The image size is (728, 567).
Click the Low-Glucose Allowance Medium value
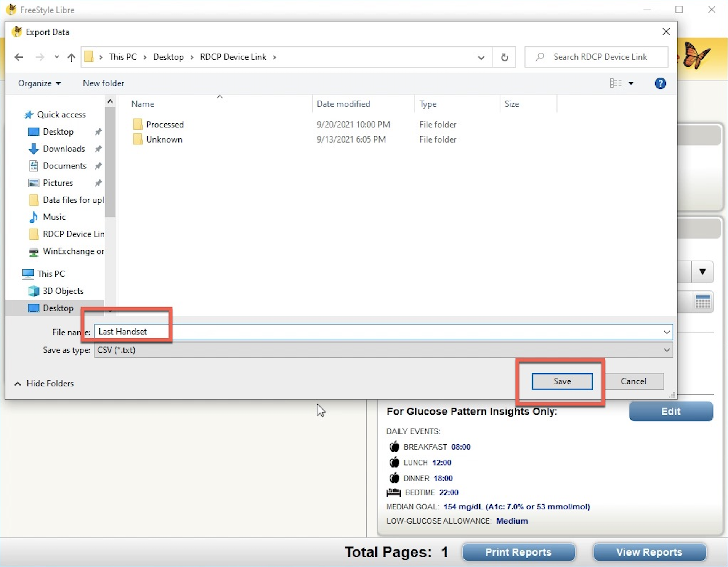(x=512, y=521)
